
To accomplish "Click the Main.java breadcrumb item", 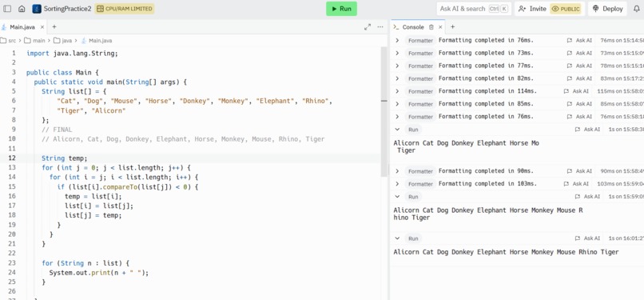I will (x=96, y=41).
